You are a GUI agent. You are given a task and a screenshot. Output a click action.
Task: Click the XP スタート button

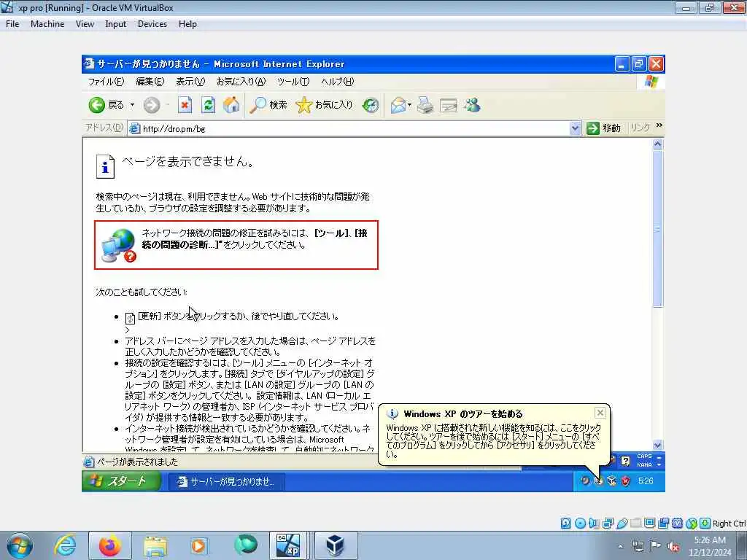(121, 481)
